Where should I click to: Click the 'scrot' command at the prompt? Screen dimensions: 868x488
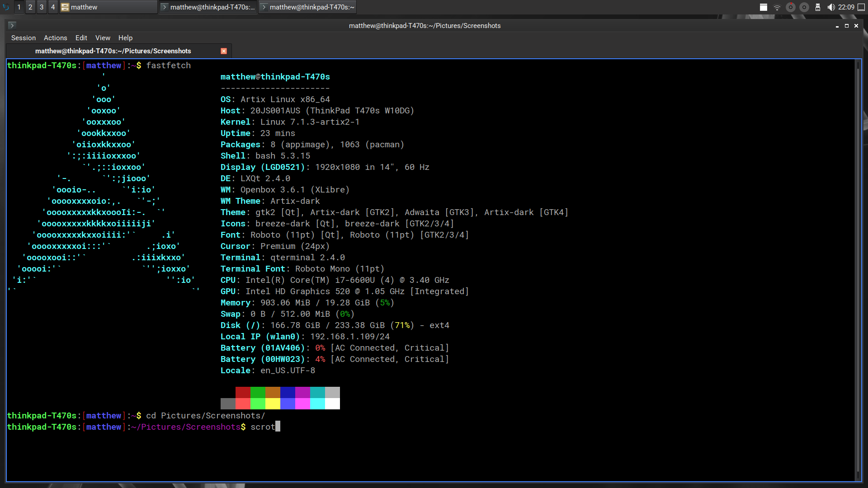click(263, 427)
